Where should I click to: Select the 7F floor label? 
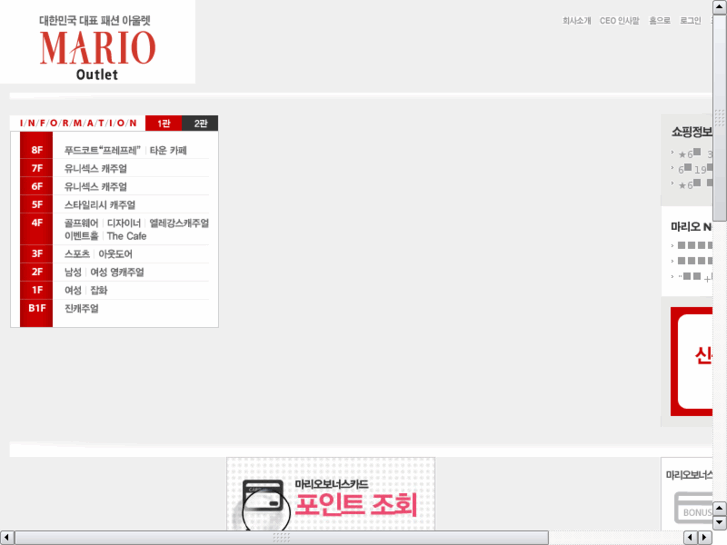point(37,168)
